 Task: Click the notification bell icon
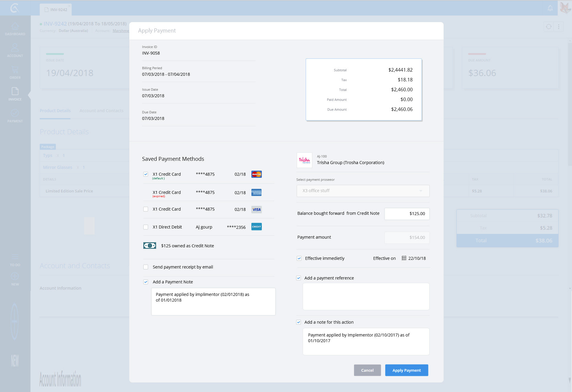pyautogui.click(x=550, y=8)
